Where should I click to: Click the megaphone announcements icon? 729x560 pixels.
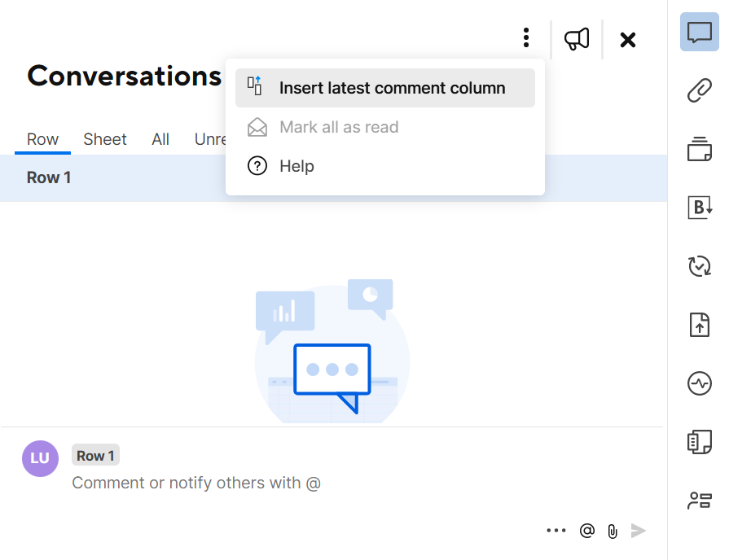click(x=577, y=38)
